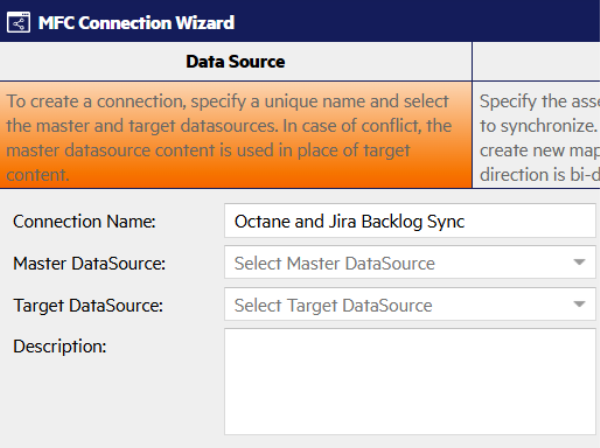Click the "Description:" label
Image resolution: width=600 pixels, height=448 pixels.
pos(59,347)
